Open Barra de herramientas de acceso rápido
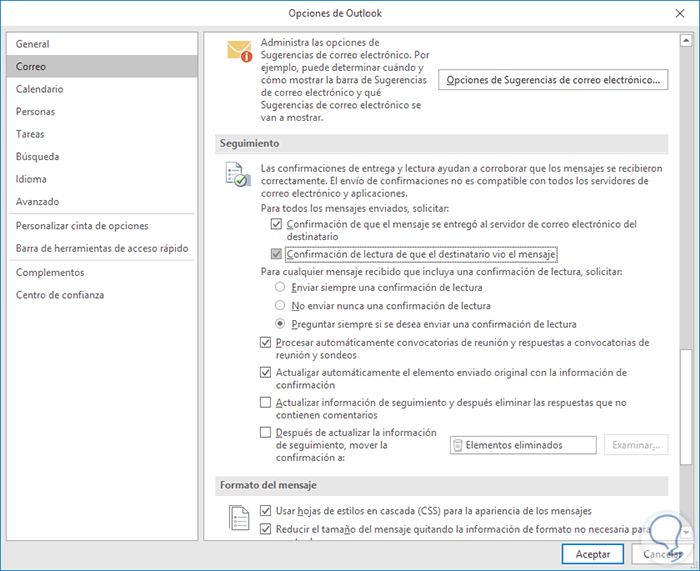The height and width of the screenshot is (571, 700). pos(102,248)
